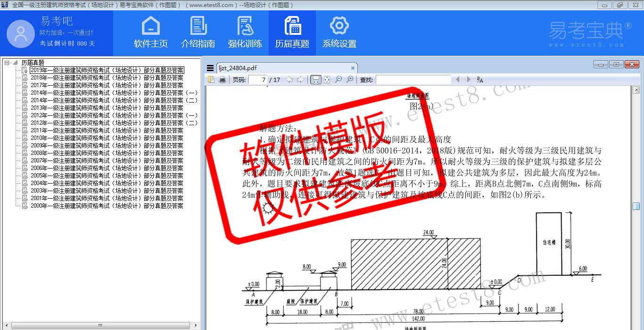
Task: Collapse the 历届真题 tree root node
Action: (x=7, y=63)
